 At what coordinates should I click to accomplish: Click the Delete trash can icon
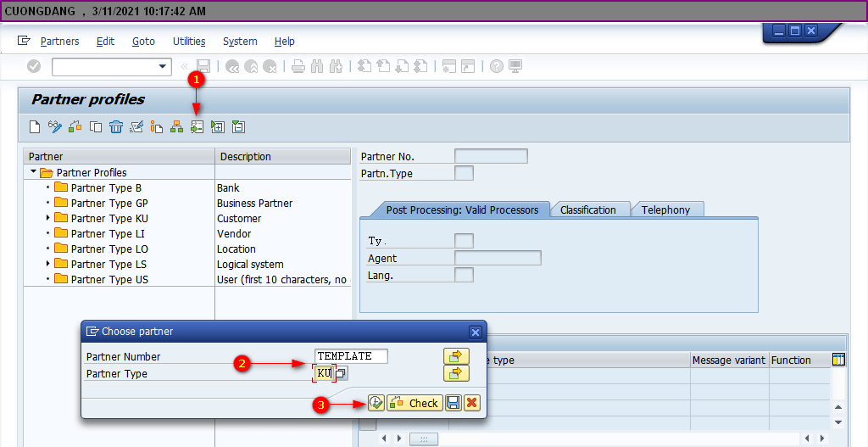[x=115, y=127]
